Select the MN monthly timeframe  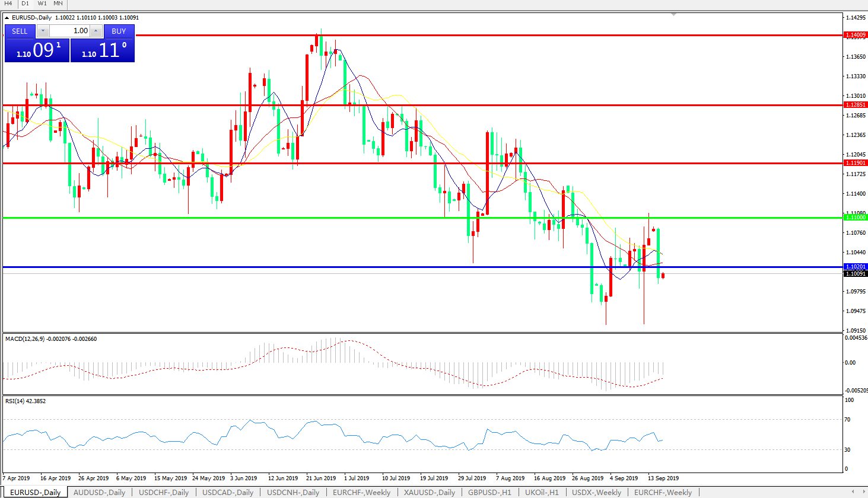point(58,4)
